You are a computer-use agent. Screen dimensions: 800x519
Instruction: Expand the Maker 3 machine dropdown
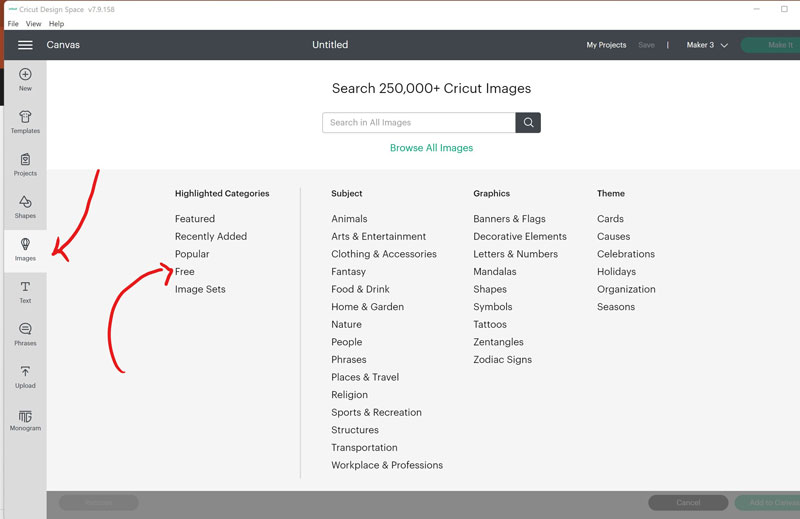[707, 45]
